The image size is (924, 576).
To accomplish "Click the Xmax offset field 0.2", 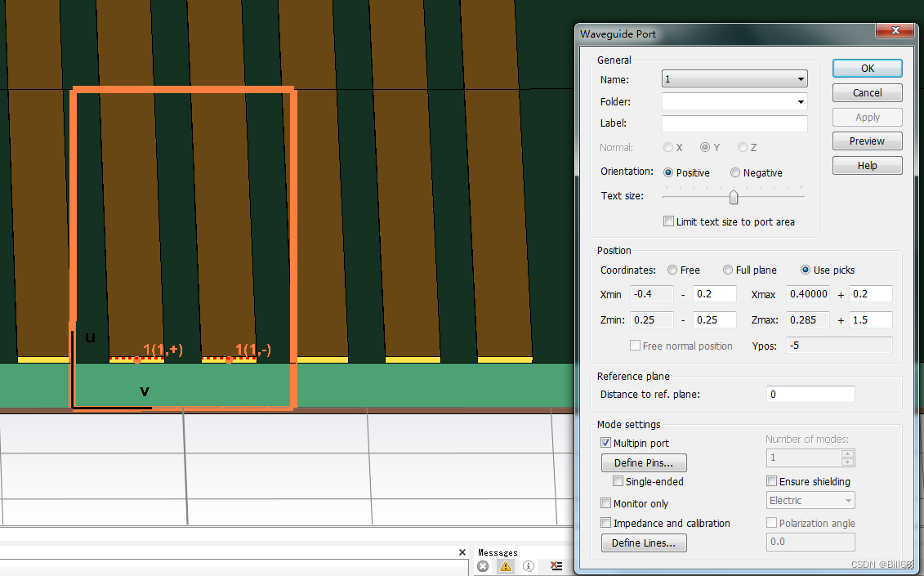I will 870,293.
